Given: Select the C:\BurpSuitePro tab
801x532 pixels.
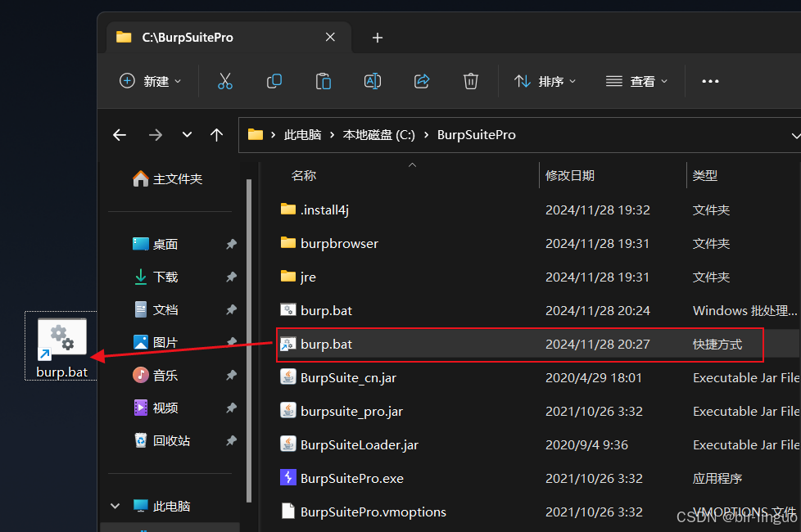Looking at the screenshot, I should [229, 38].
